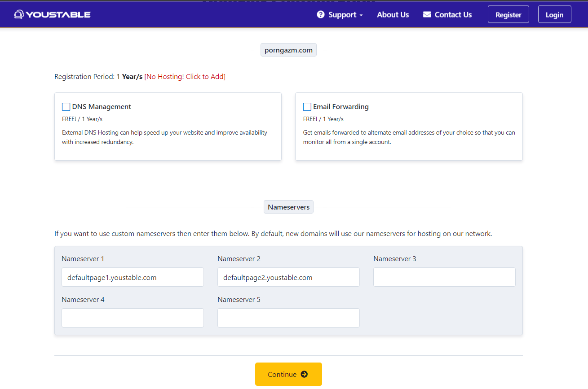The width and height of the screenshot is (588, 389).
Task: Enable the DNS Management checkbox
Action: coord(66,107)
